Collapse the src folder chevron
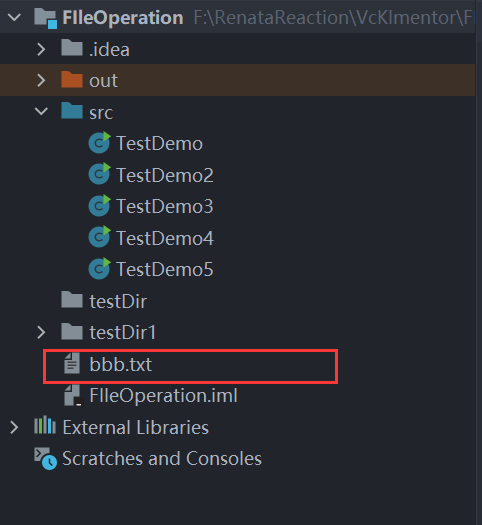The image size is (482, 525). coord(41,111)
